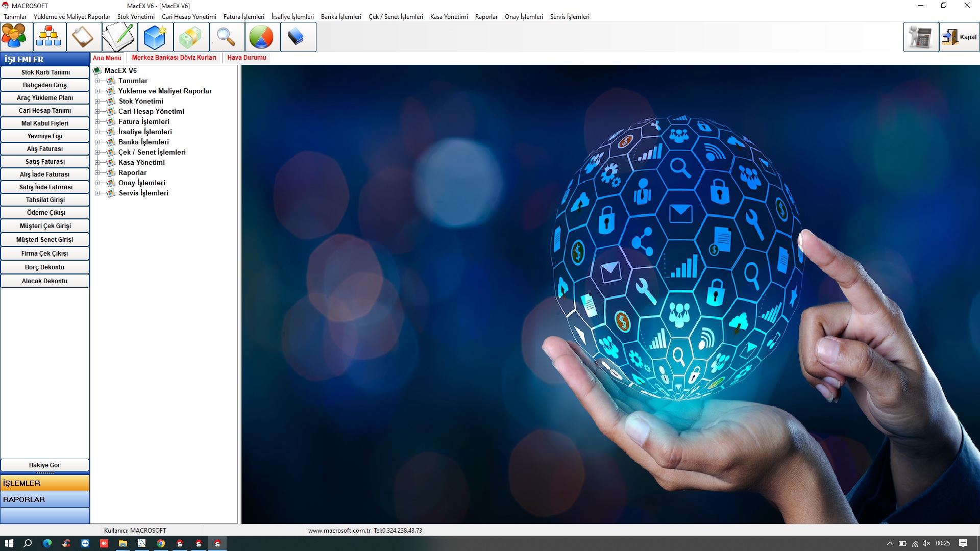Expand the Tanımlar tree node
The image size is (980, 551).
(x=97, y=81)
